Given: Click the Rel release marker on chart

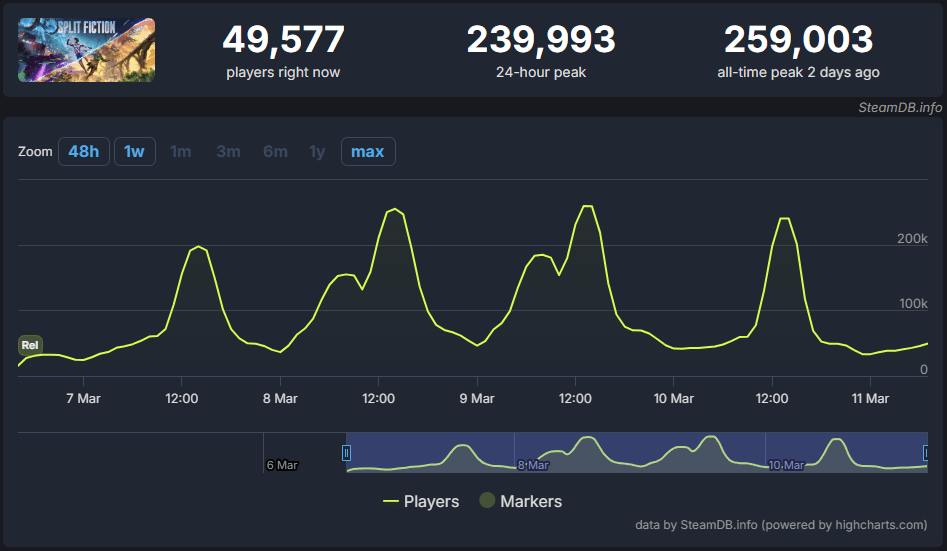Looking at the screenshot, I should tap(30, 345).
